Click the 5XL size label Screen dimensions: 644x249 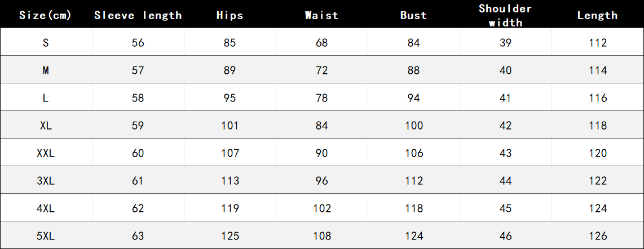pos(46,236)
